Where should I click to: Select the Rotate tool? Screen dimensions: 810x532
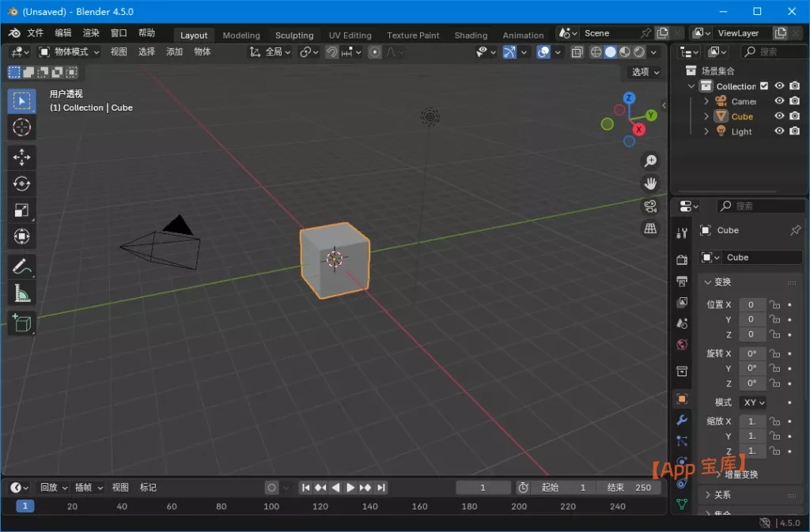(x=21, y=183)
